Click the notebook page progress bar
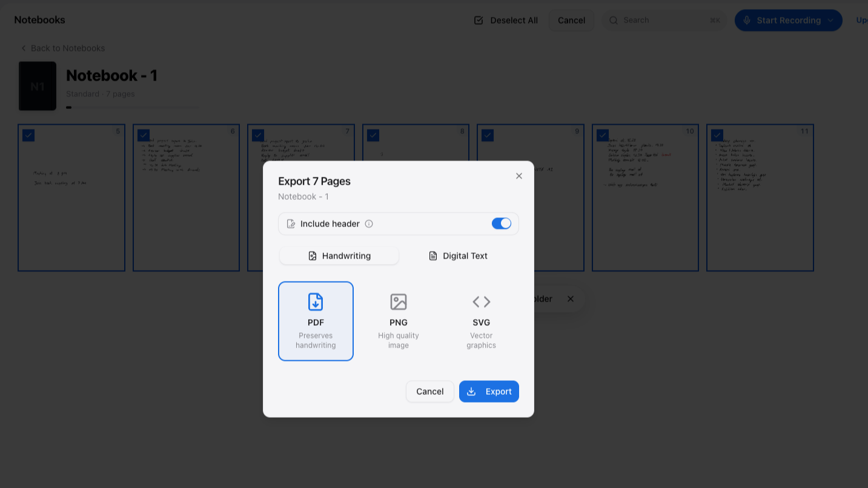The width and height of the screenshot is (868, 488). pyautogui.click(x=132, y=107)
